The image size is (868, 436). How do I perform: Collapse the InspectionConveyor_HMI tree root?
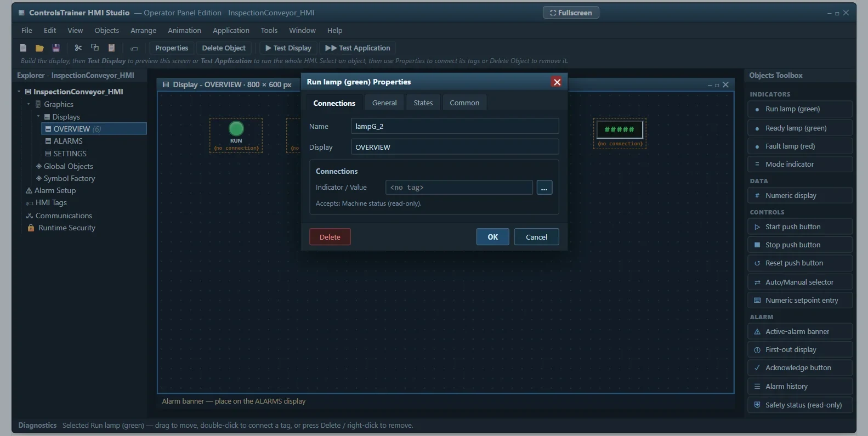(19, 92)
